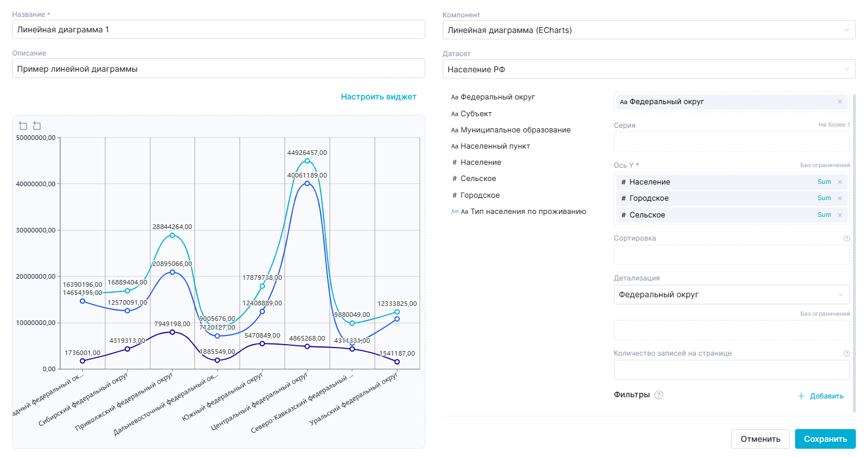
Task: Activate the area zoom tool on chart
Action: 23,125
